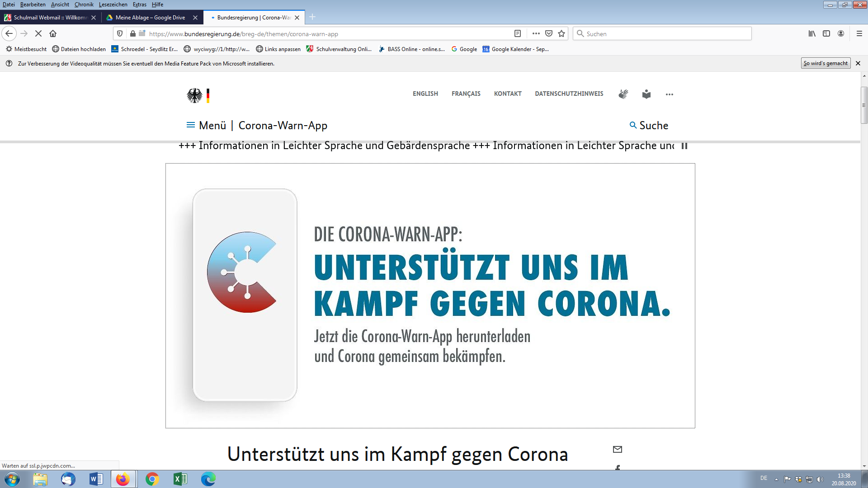Open 'Dateien hochladen' bookmark
Image resolution: width=868 pixels, height=488 pixels.
pos(79,49)
